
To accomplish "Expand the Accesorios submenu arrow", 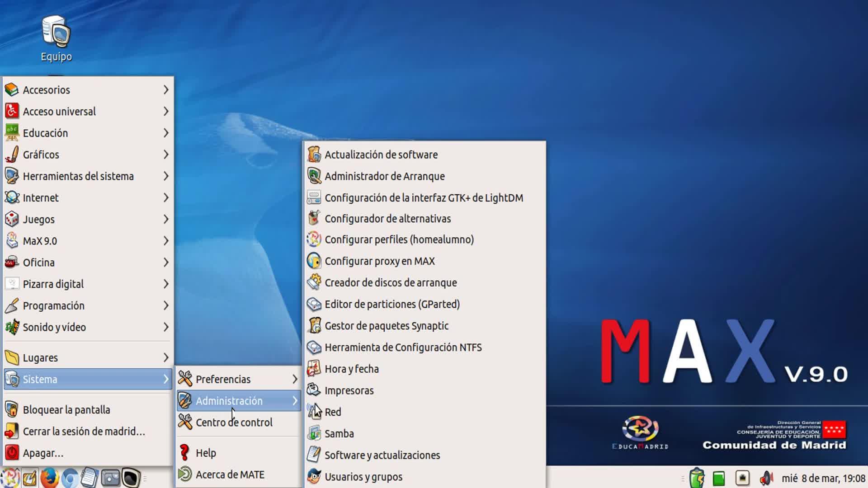I will [x=166, y=90].
